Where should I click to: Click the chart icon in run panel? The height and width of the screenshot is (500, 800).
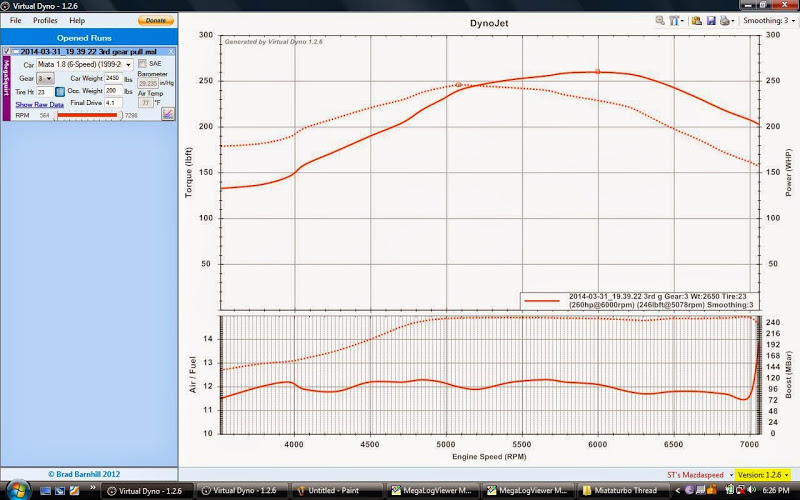tap(168, 114)
